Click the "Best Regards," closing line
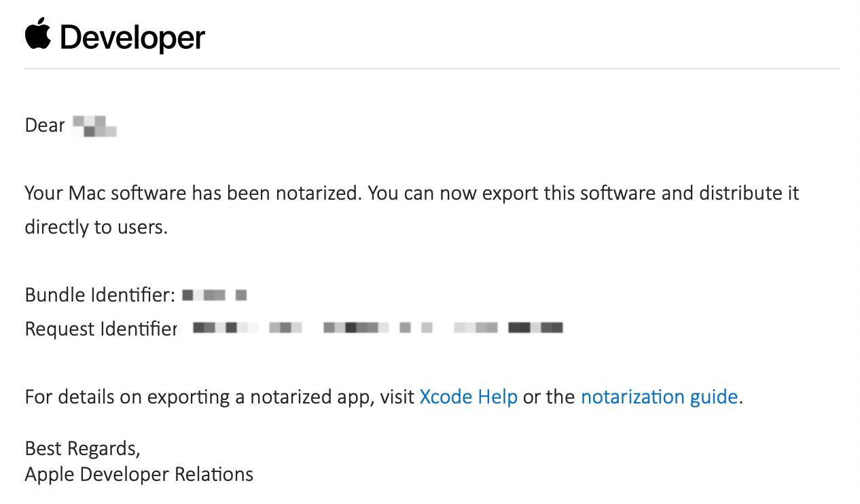Screen dimensions: 860x504 coord(82,448)
